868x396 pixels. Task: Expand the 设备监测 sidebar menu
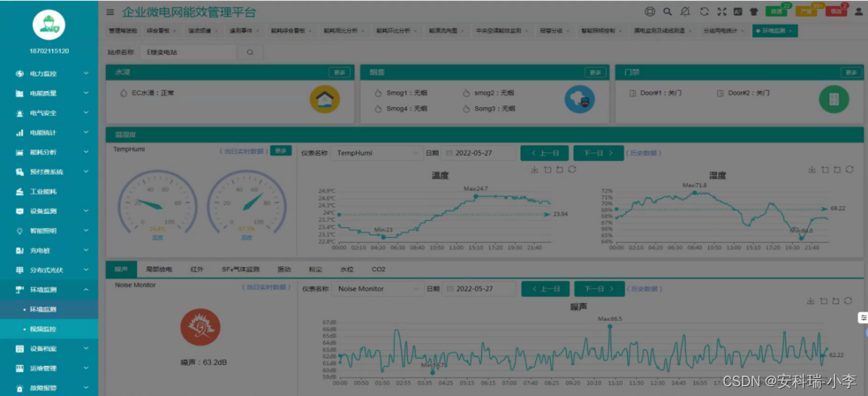(x=49, y=211)
